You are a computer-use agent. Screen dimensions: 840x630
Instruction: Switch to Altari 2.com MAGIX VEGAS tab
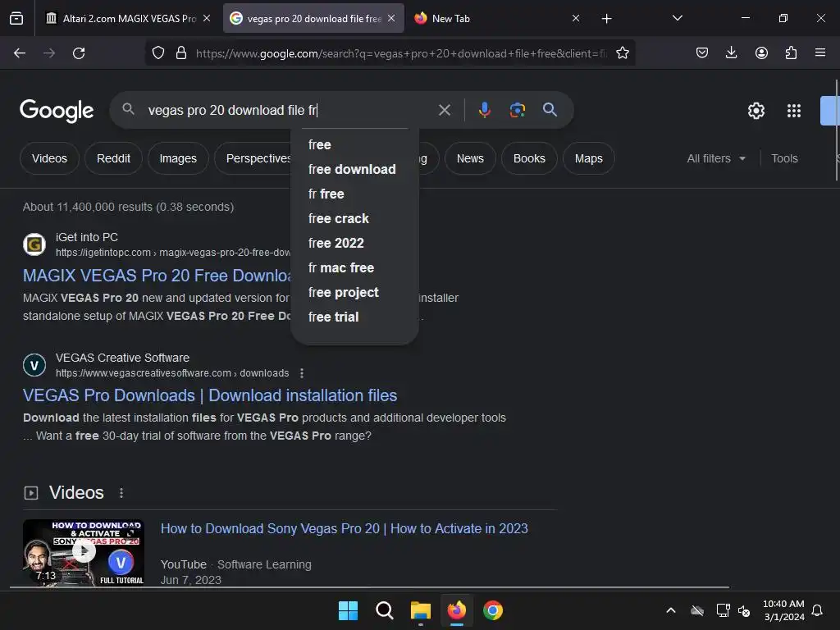tap(129, 18)
